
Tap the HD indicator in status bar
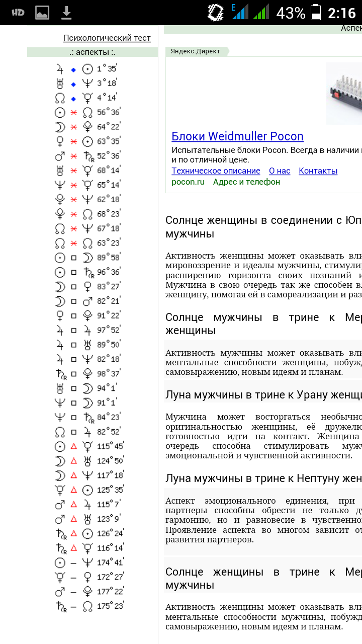tap(18, 13)
